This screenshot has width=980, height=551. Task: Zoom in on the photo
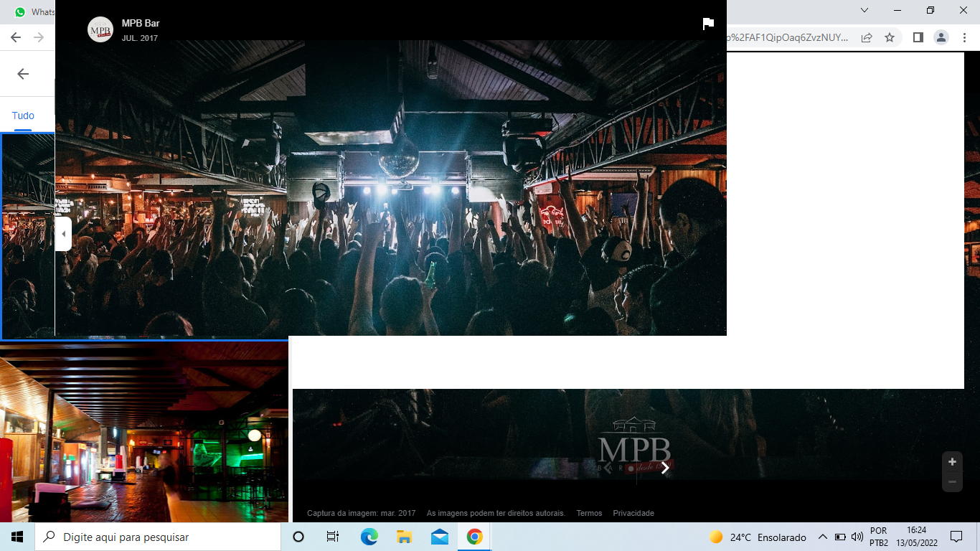point(952,462)
